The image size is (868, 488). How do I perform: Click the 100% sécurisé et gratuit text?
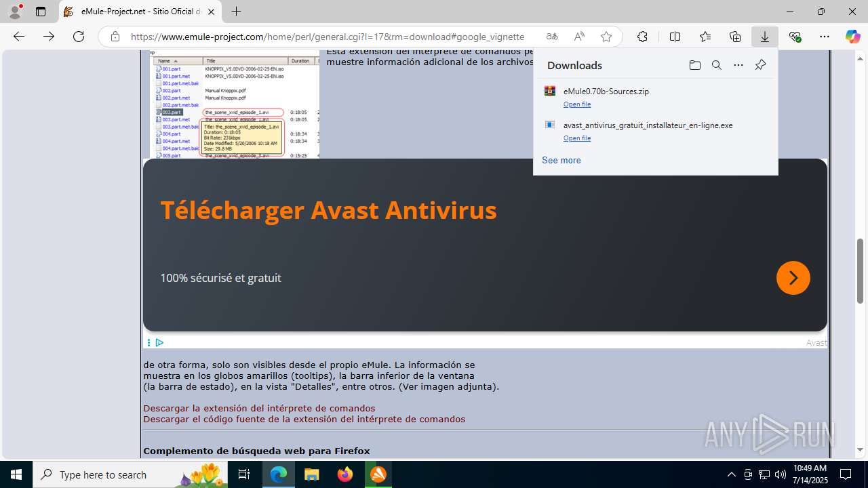(220, 278)
